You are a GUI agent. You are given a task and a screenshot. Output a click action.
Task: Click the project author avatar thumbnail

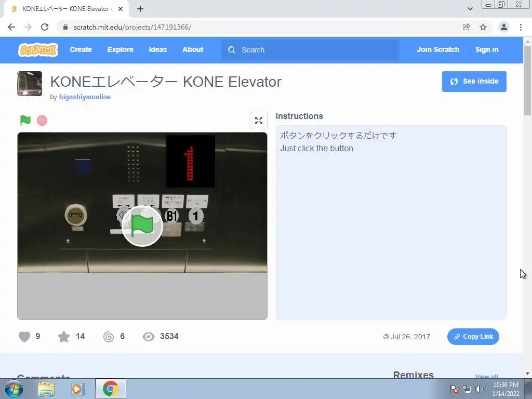click(30, 84)
